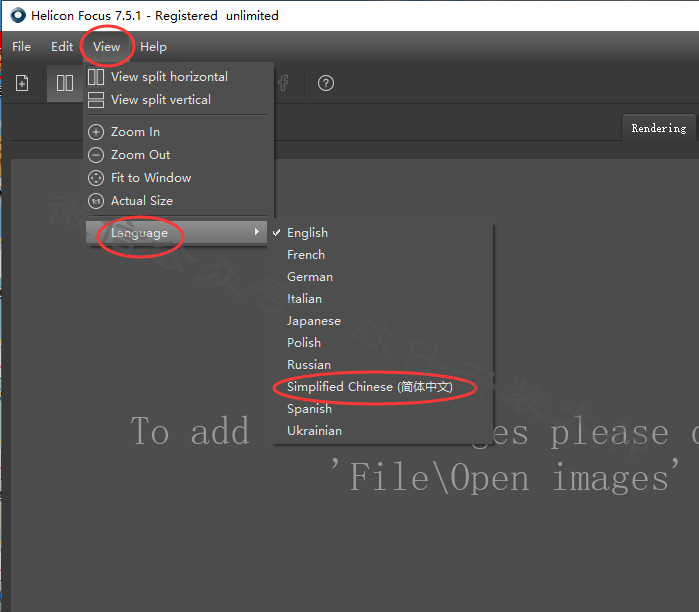Switch language to Ukrainian
699x612 pixels.
[x=383, y=431]
